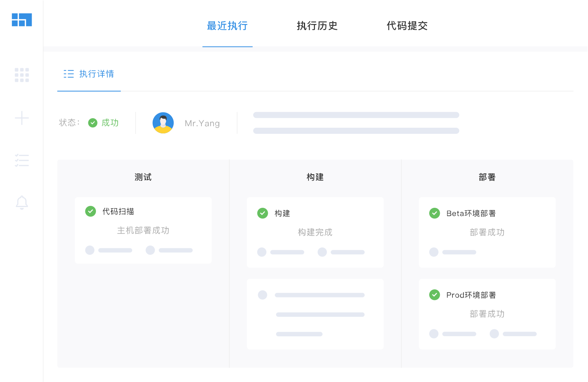Click the Mr.Yang username link
Screen dimensions: 588x382
202,124
